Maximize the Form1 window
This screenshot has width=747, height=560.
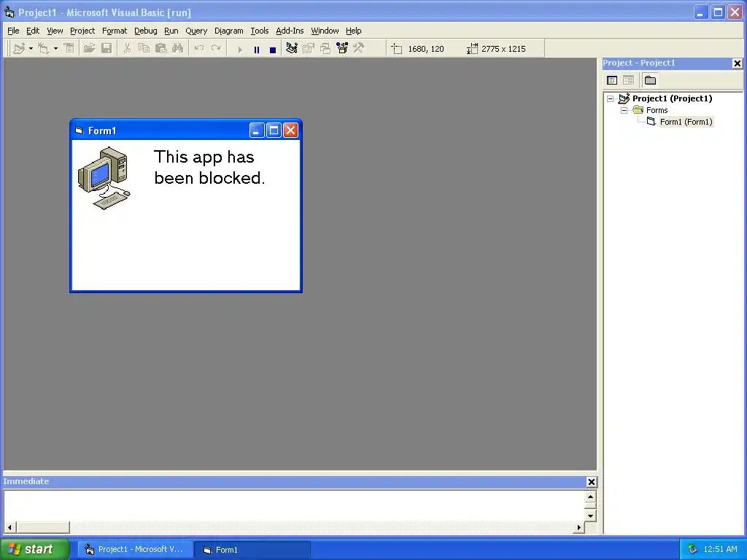coord(274,131)
